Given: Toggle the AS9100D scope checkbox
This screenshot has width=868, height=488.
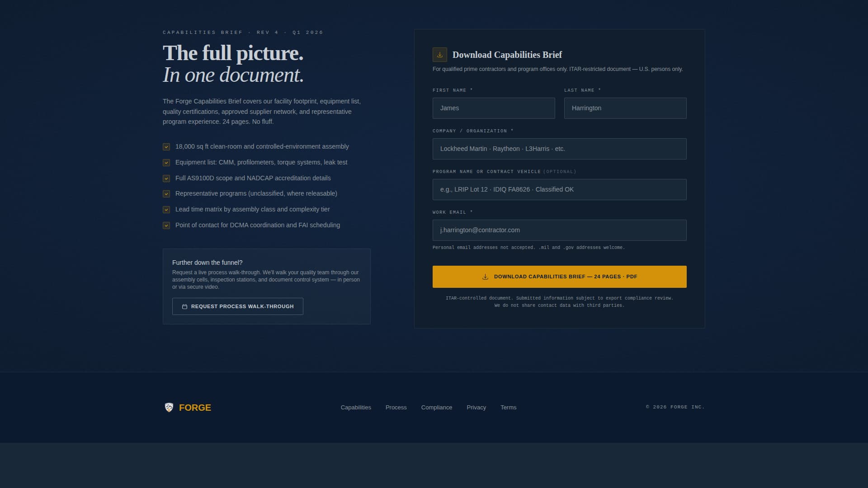Looking at the screenshot, I should pos(166,178).
